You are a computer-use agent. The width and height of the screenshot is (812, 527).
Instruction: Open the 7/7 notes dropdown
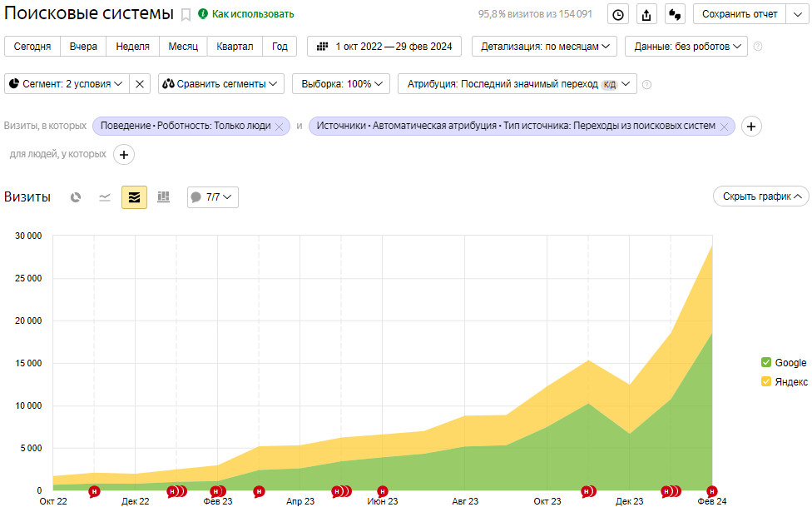213,197
